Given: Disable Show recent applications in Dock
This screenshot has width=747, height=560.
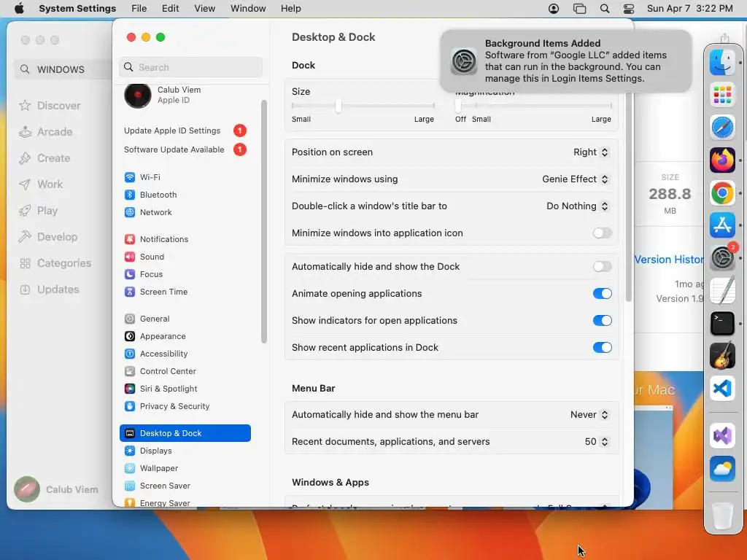Looking at the screenshot, I should click(602, 348).
